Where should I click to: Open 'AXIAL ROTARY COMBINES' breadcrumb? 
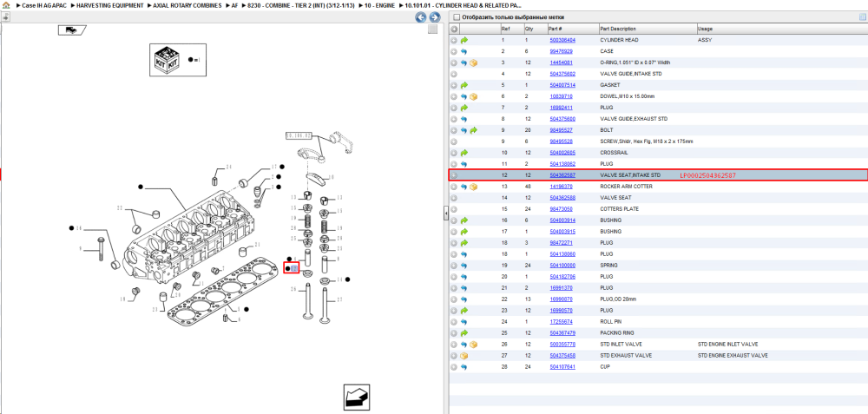point(187,5)
